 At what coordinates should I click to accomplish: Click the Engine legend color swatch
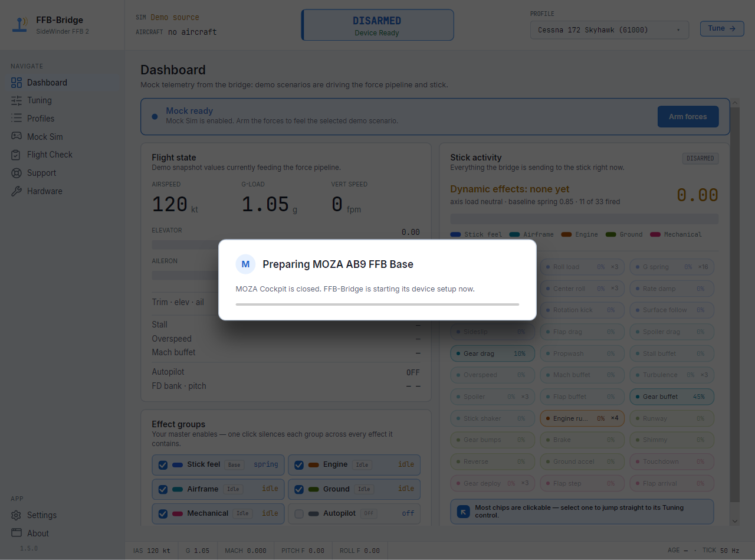click(566, 234)
